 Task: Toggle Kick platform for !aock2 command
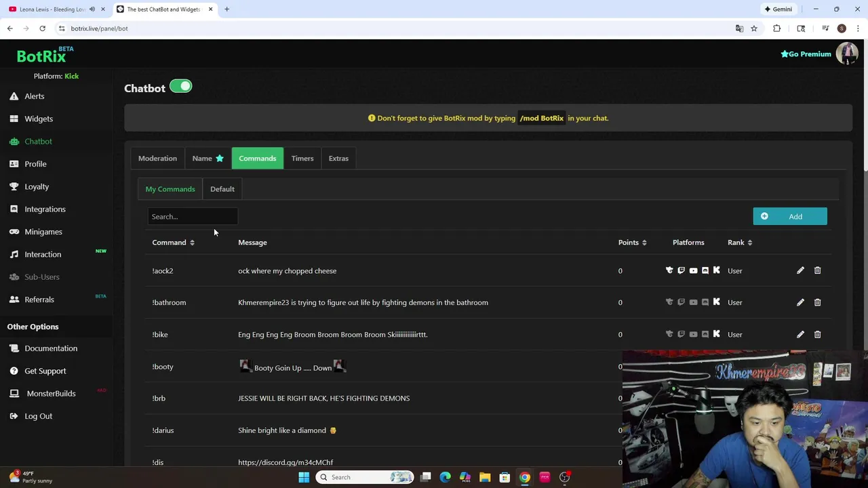pos(716,270)
